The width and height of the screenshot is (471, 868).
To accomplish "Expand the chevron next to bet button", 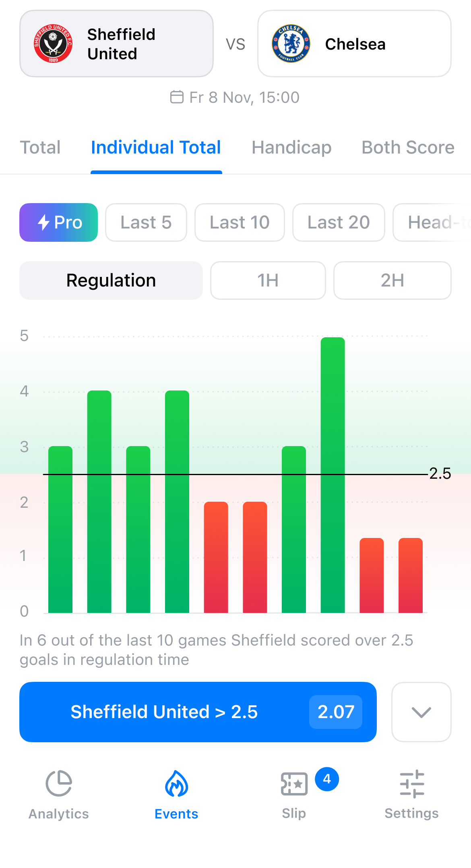I will [x=421, y=712].
